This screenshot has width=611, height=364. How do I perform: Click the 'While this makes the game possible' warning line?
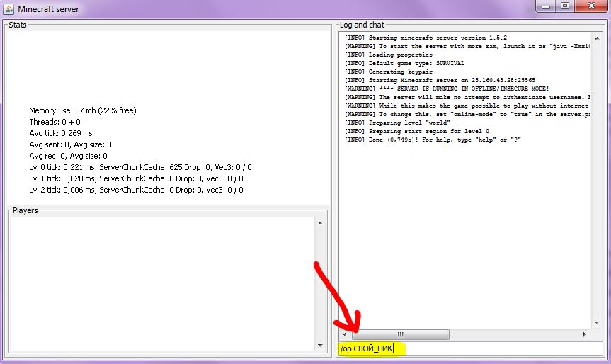click(x=467, y=106)
